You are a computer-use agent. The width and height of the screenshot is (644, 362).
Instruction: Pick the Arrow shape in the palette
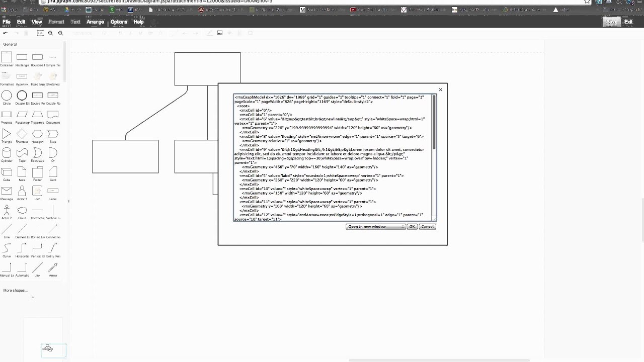(x=53, y=267)
